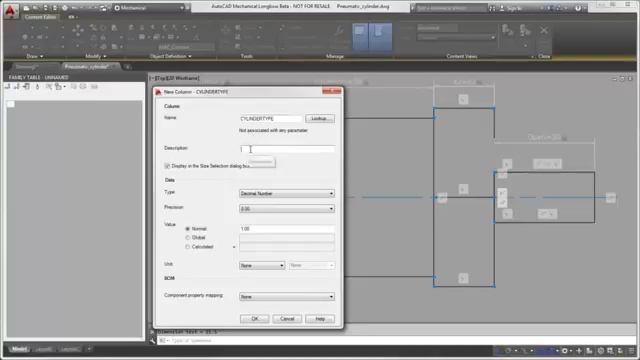Select the Global value radio button
Viewport: 640px width, 360px height.
coord(188,238)
